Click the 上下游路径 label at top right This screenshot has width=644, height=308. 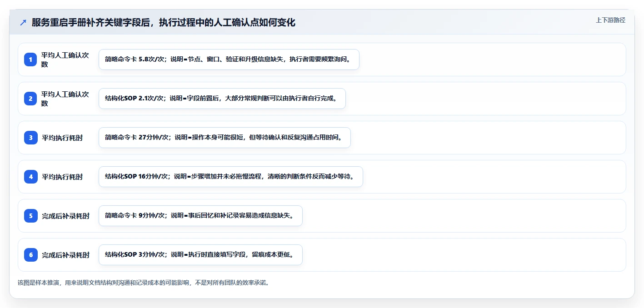point(610,20)
